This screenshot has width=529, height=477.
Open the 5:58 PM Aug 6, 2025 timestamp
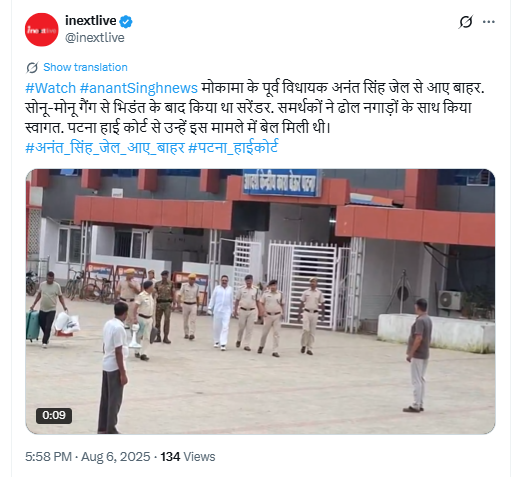coord(88,457)
